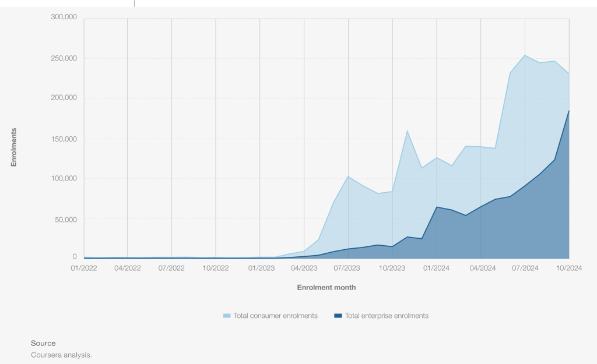The width and height of the screenshot is (597, 364).
Task: Select the 10/2023 x-axis tick label
Action: (x=392, y=268)
